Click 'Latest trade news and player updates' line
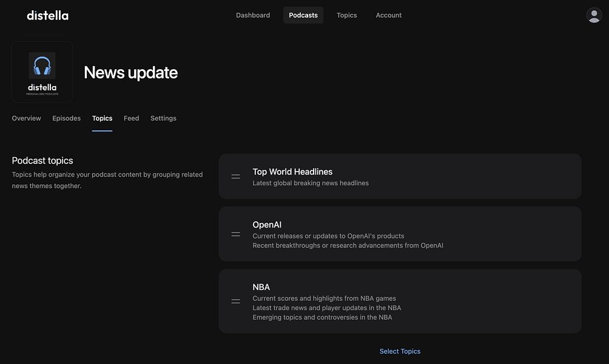 point(326,308)
